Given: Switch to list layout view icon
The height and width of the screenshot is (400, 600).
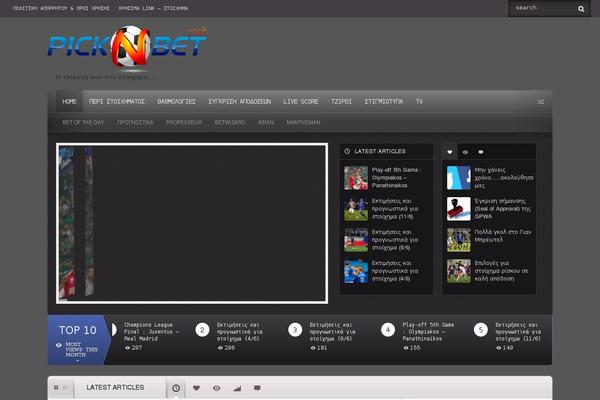Looking at the screenshot, I should click(x=65, y=388).
